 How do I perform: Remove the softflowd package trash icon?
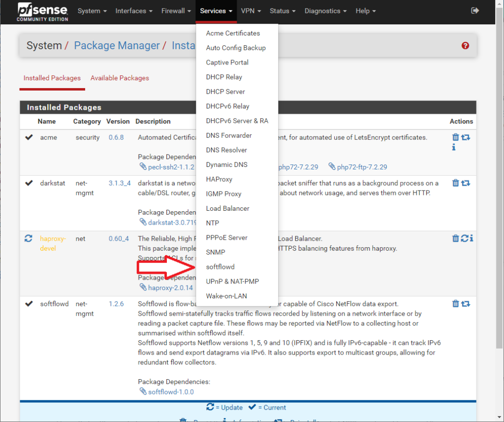(x=455, y=304)
